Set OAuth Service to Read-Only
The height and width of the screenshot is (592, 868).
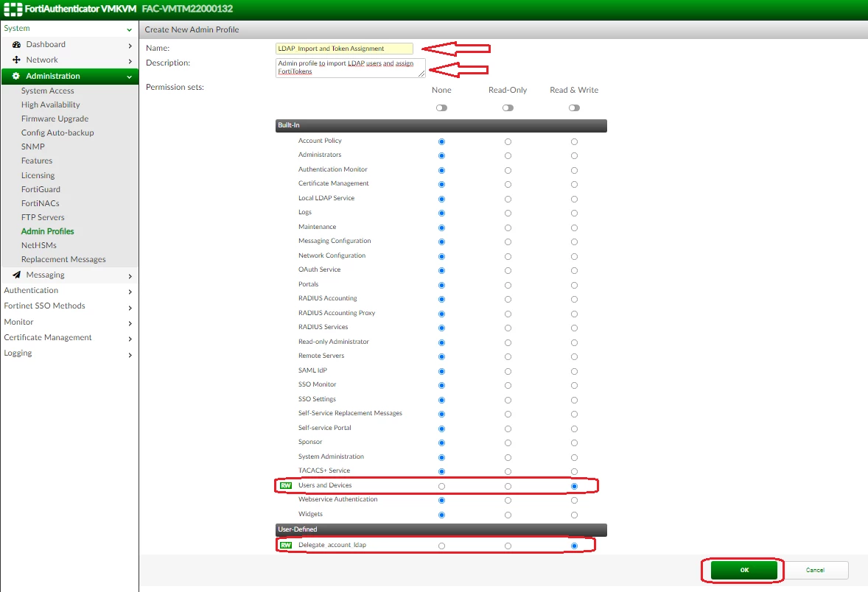[508, 270]
